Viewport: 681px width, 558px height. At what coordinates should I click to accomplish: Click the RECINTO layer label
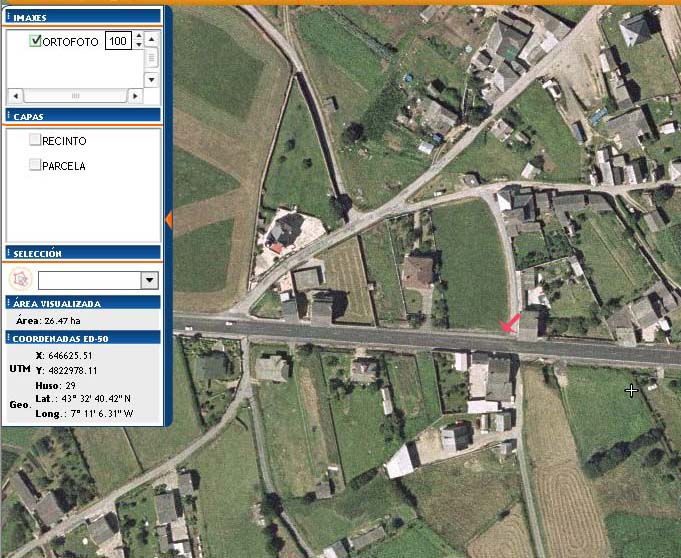pyautogui.click(x=64, y=141)
